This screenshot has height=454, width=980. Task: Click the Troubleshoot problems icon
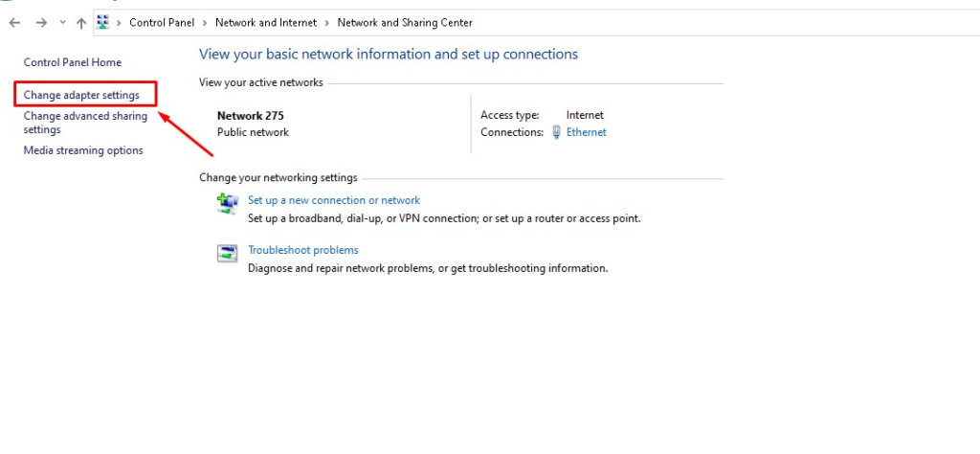pyautogui.click(x=228, y=253)
